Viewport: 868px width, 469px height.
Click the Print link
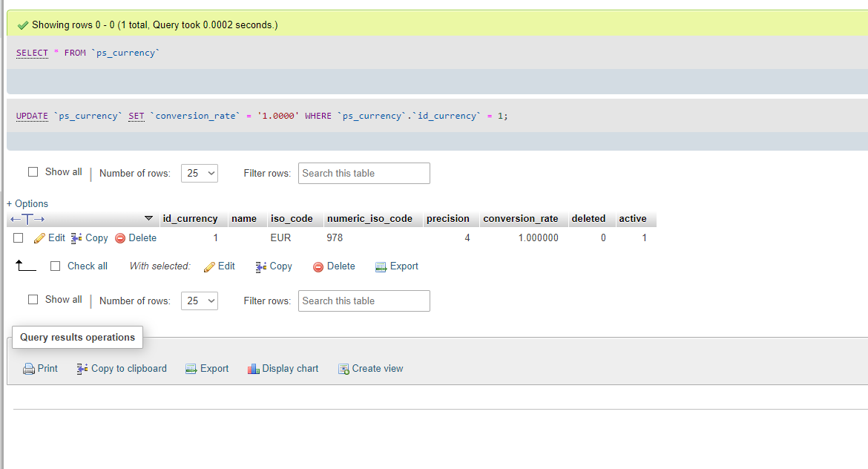47,368
